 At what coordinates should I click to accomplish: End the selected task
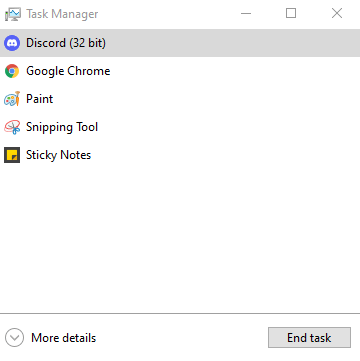tap(309, 338)
